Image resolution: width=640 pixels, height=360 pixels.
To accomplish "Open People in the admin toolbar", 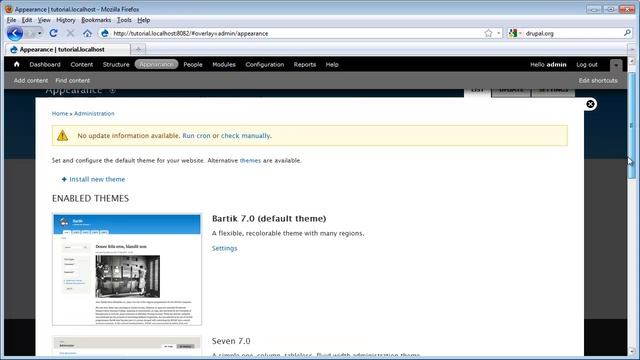I will pos(193,64).
